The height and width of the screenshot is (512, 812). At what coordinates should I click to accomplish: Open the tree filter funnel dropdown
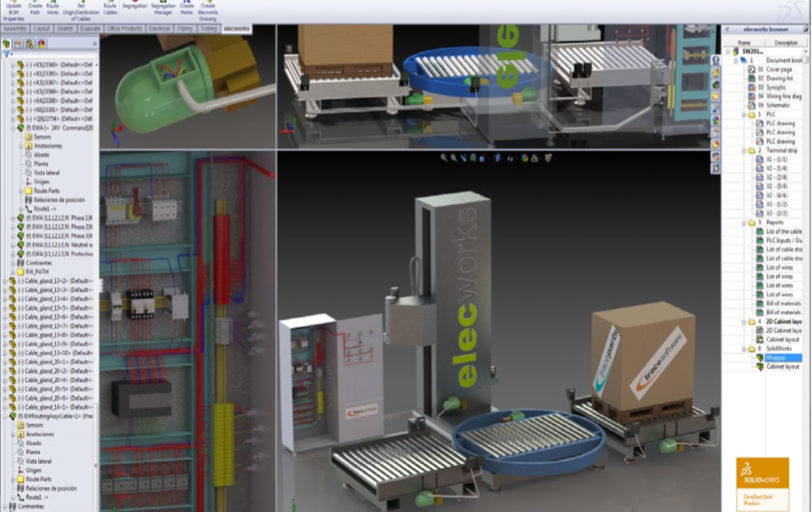pos(7,54)
